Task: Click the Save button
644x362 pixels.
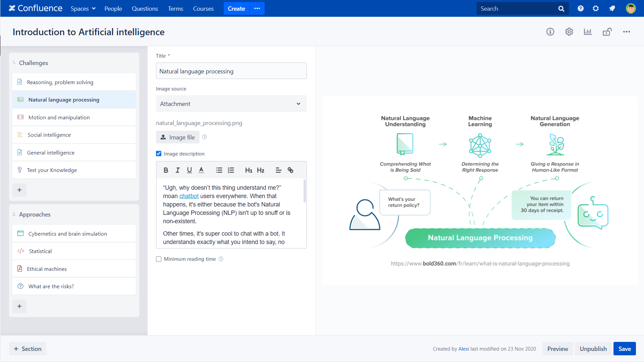Action: (x=624, y=349)
